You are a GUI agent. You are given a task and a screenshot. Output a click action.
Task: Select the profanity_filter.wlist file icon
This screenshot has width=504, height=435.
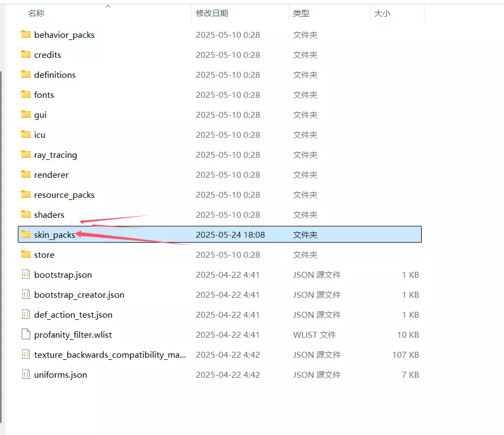click(26, 334)
